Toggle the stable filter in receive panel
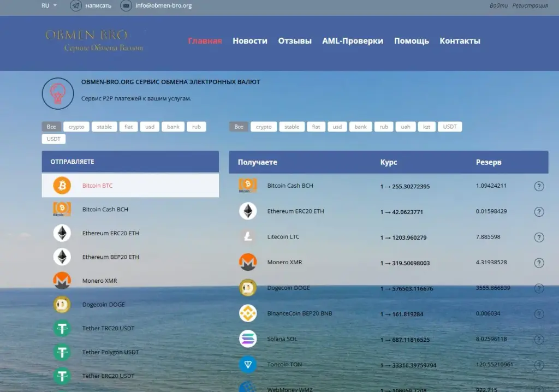 (292, 127)
